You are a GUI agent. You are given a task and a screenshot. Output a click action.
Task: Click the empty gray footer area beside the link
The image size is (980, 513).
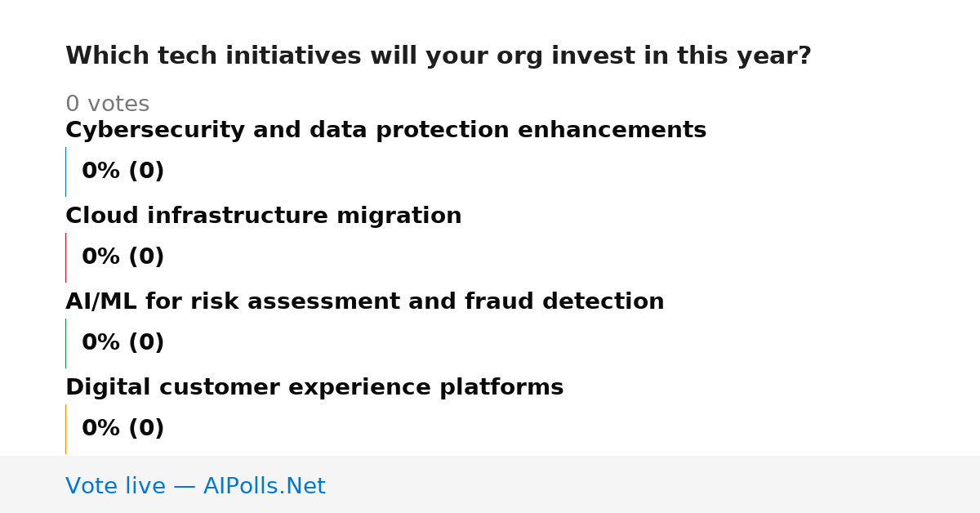653,484
